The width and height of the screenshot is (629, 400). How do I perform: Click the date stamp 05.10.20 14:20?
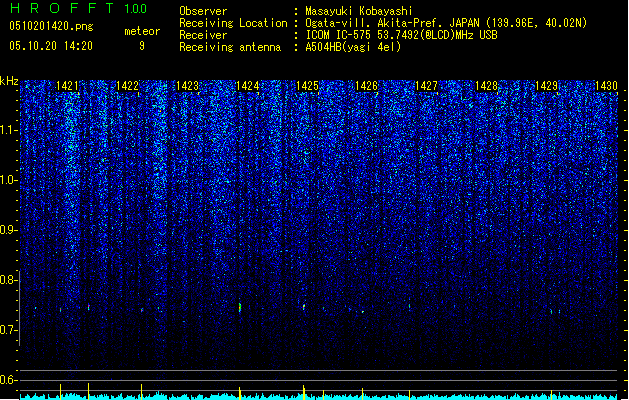(x=51, y=46)
